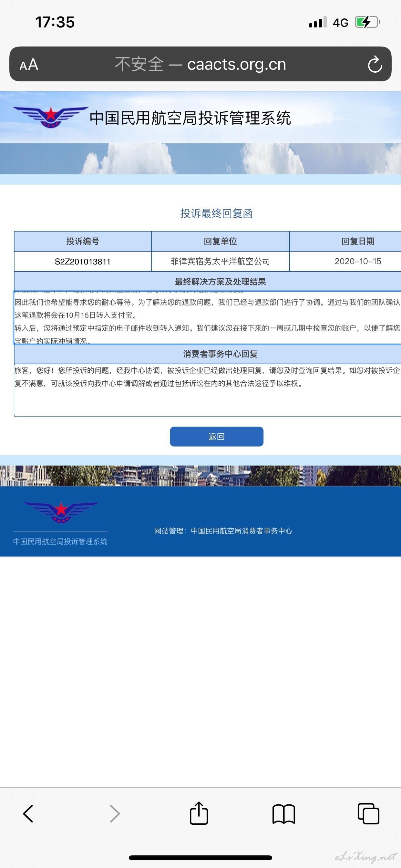Click the 回复单位 column header

221,241
